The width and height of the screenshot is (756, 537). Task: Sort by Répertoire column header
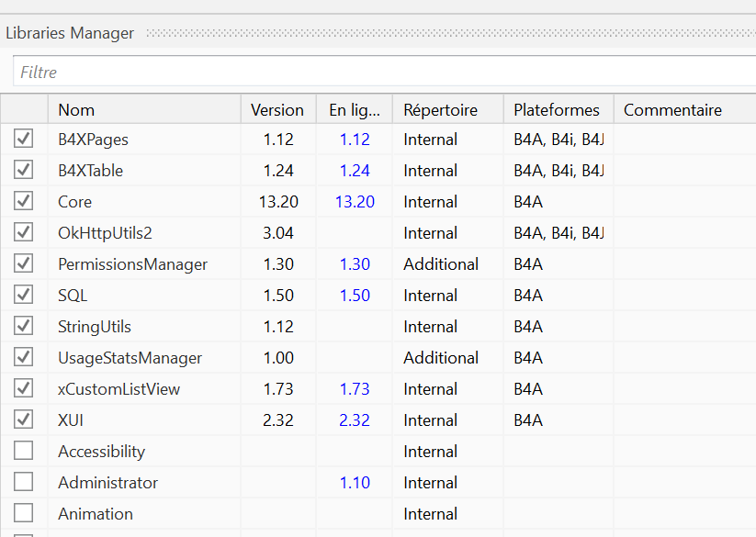448,110
